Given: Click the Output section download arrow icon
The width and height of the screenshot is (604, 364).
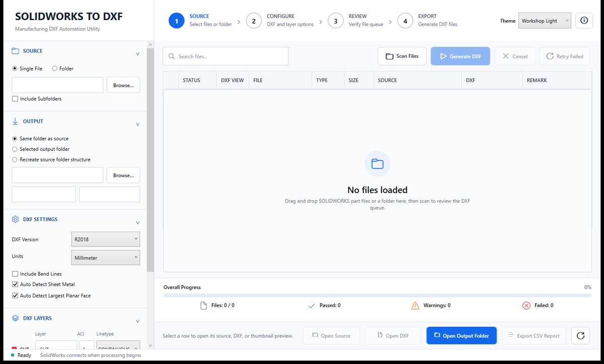Looking at the screenshot, I should (15, 121).
